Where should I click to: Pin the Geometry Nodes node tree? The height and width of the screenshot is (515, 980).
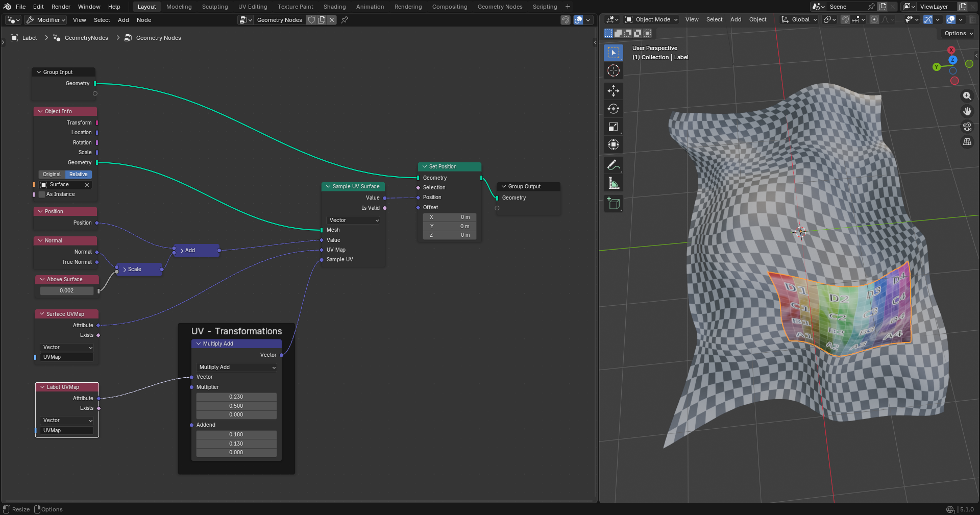[345, 20]
